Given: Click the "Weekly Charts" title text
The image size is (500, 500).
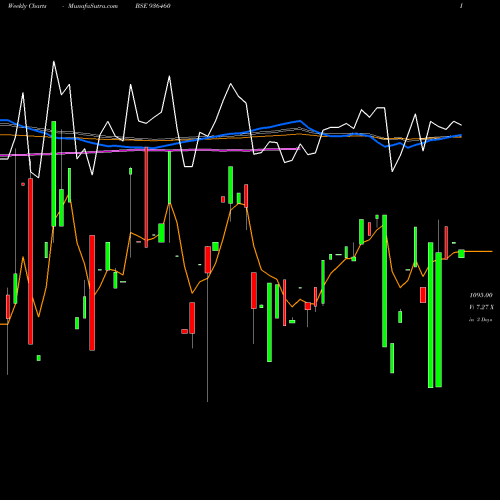Looking at the screenshot, I should pos(27,6).
